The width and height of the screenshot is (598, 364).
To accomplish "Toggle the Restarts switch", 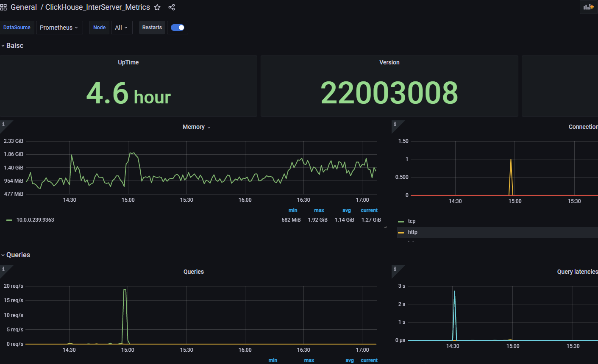I will click(x=178, y=28).
